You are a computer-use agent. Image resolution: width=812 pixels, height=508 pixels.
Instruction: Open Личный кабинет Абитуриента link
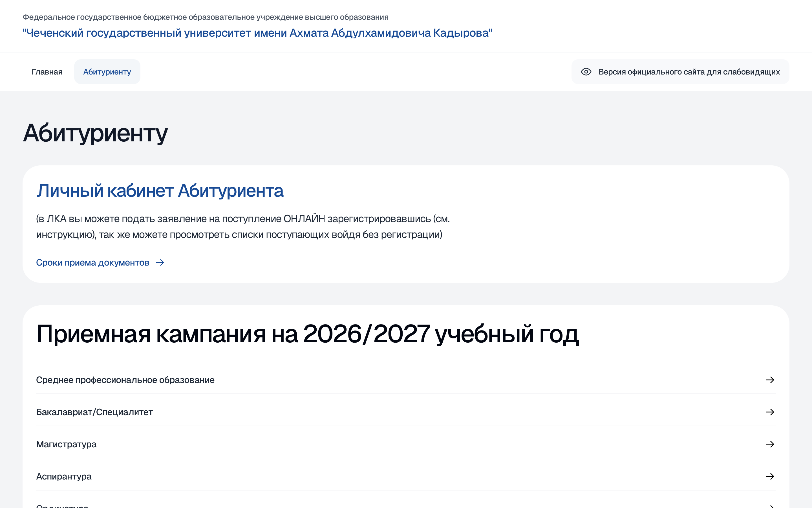pos(160,190)
